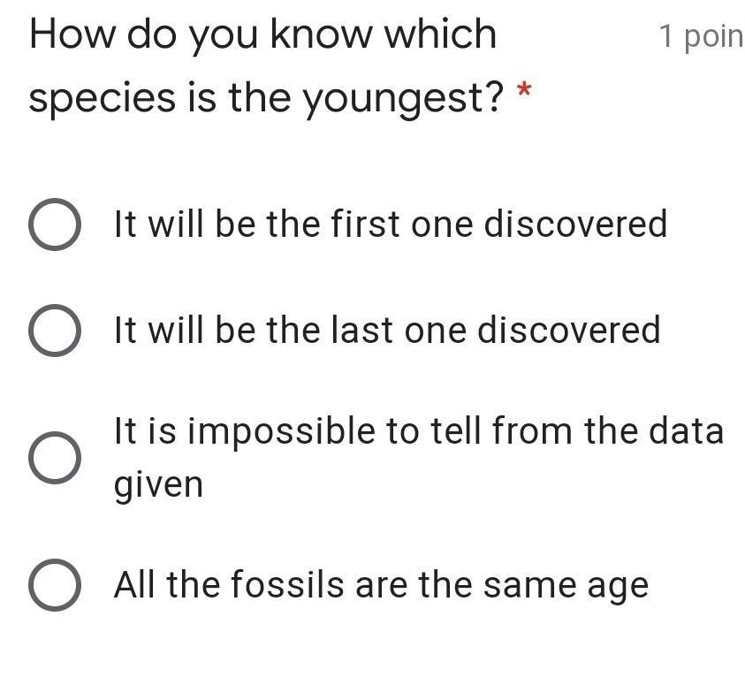The width and height of the screenshot is (745, 700).
Task: Click the "All the fossils are the same age" text
Action: tap(381, 585)
